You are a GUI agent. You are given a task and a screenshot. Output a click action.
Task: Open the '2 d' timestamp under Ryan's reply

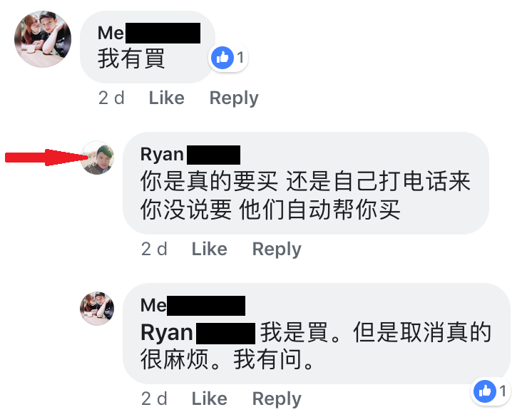click(154, 249)
